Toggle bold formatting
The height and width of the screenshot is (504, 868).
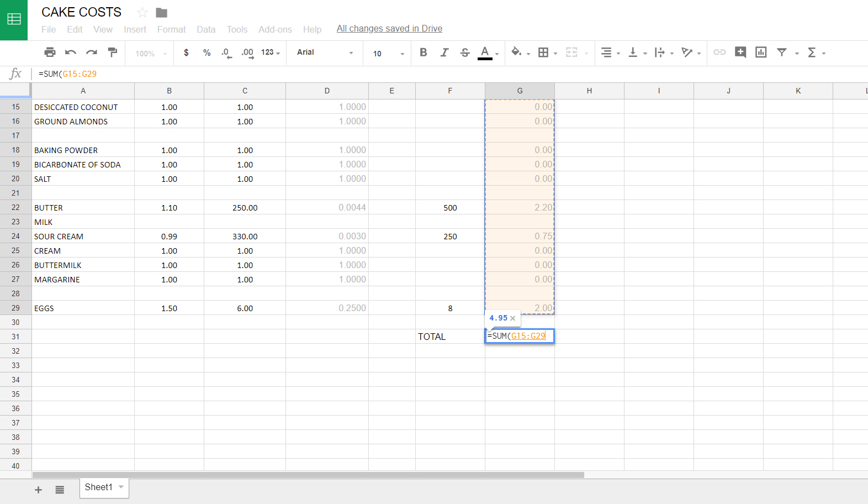point(424,52)
